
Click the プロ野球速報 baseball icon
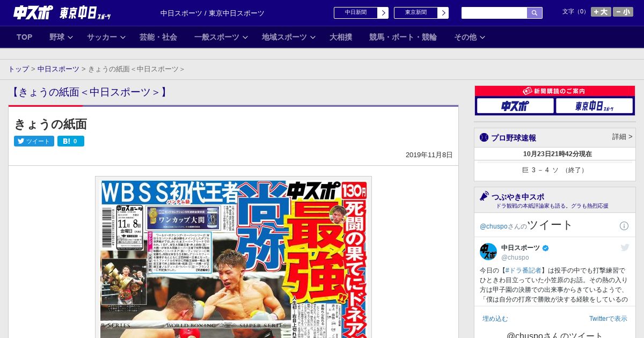tap(484, 137)
